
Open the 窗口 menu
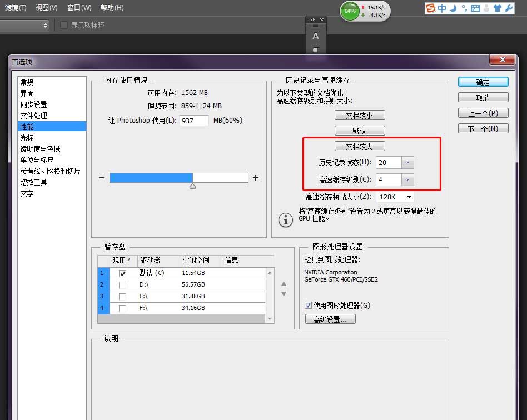click(78, 8)
